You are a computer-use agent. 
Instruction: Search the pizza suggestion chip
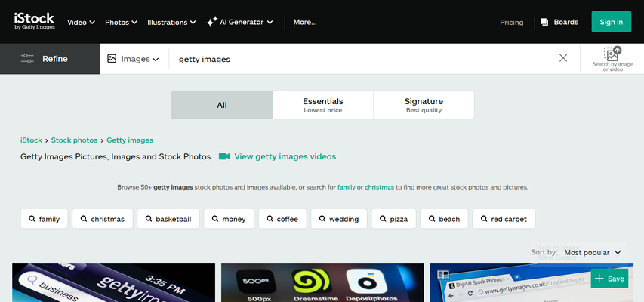394,219
